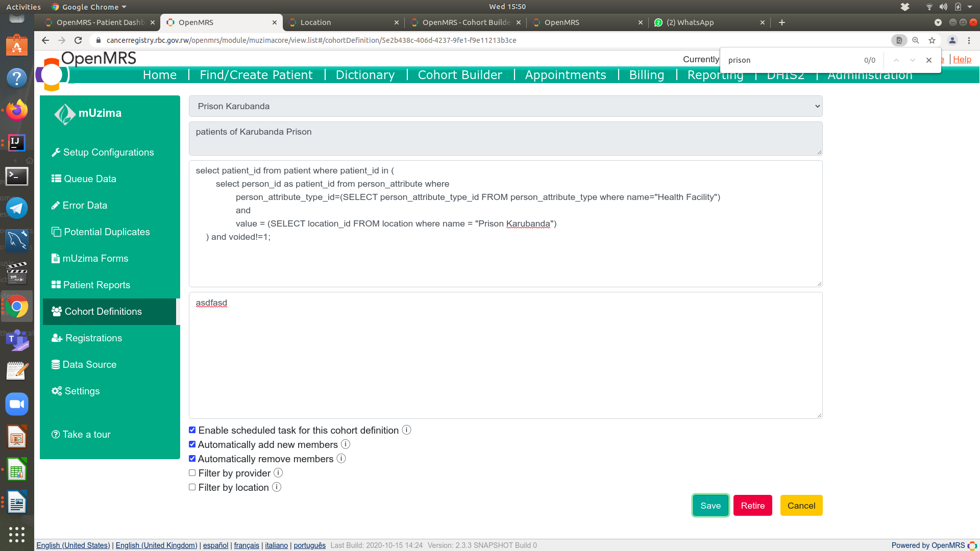
Task: Click the asdfasd text area
Action: (x=505, y=356)
